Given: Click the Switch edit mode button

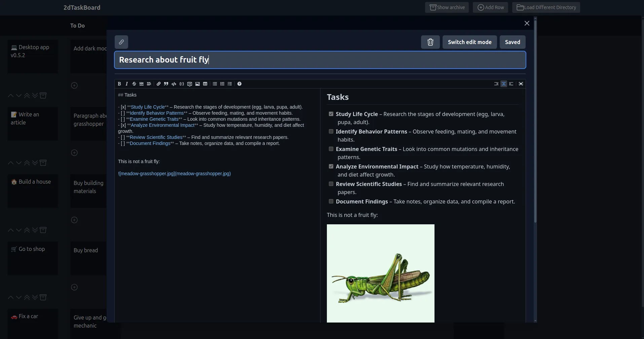Looking at the screenshot, I should 470,42.
